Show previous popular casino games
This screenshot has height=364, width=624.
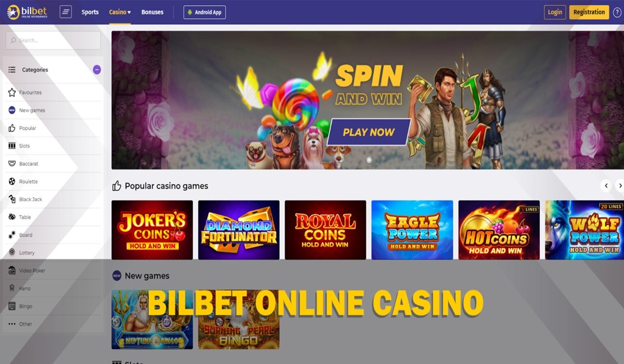pos(606,186)
